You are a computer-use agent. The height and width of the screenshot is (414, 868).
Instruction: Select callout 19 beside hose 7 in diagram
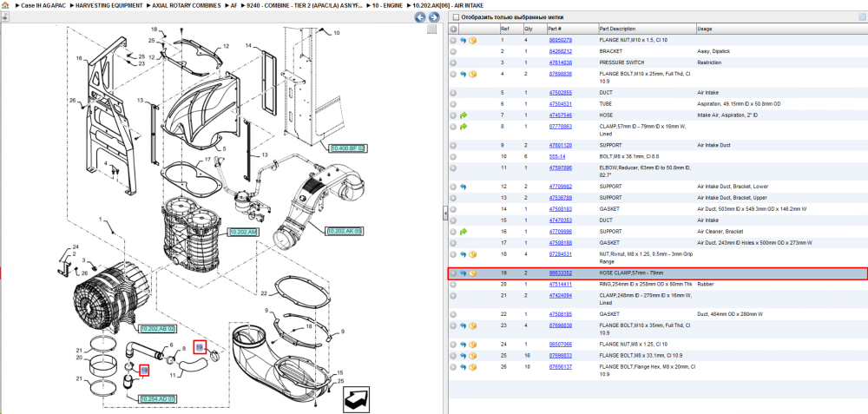(144, 371)
